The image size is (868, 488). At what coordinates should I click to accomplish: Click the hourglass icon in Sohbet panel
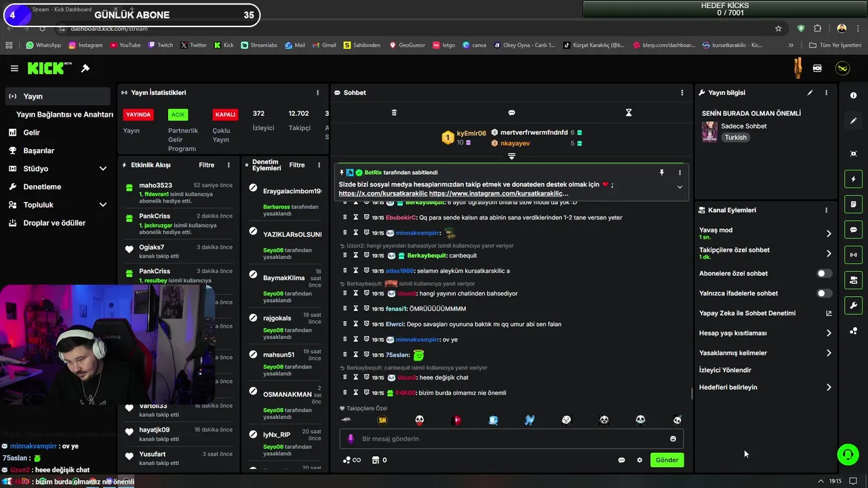pyautogui.click(x=629, y=113)
